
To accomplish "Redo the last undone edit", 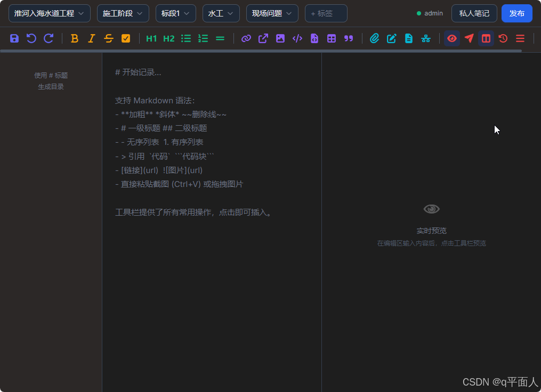I will pyautogui.click(x=49, y=38).
